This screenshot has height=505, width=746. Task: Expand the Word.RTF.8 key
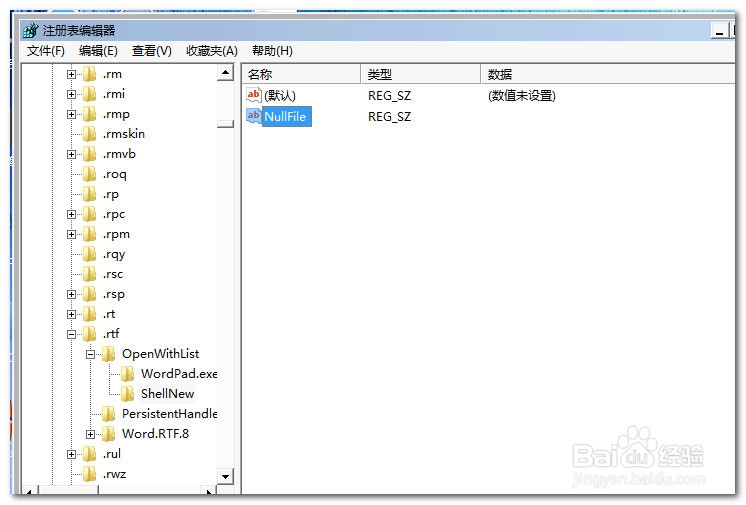[90, 434]
